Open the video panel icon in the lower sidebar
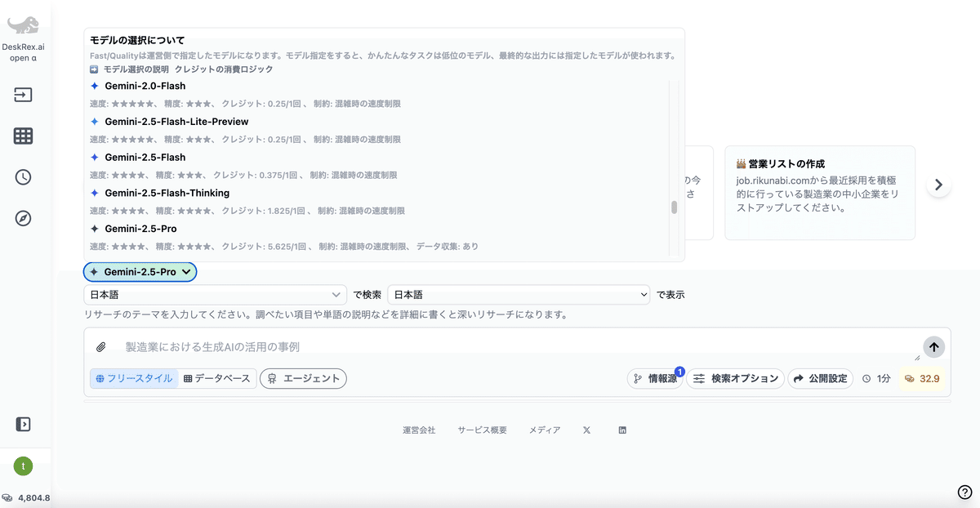The width and height of the screenshot is (980, 508). [x=23, y=424]
